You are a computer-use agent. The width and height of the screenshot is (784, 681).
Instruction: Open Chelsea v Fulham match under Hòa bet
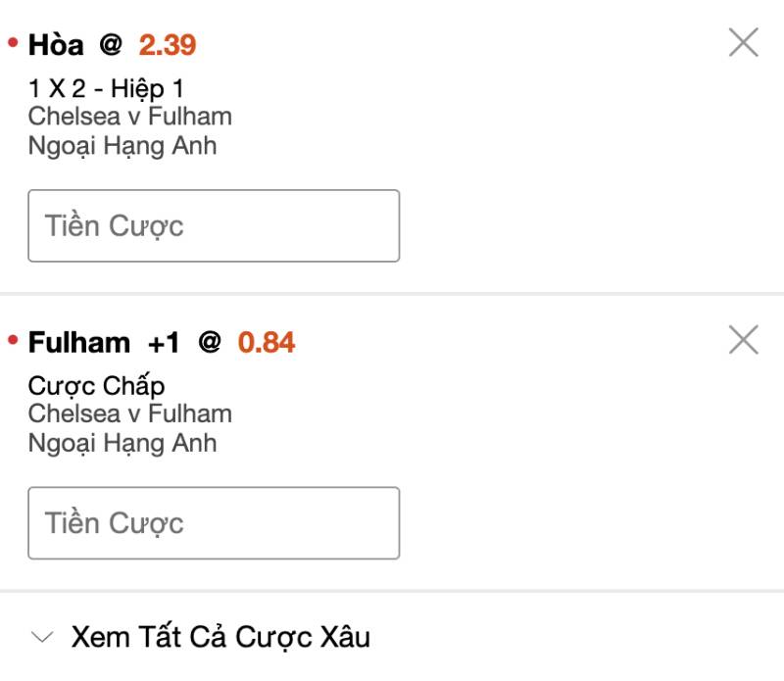coord(130,117)
